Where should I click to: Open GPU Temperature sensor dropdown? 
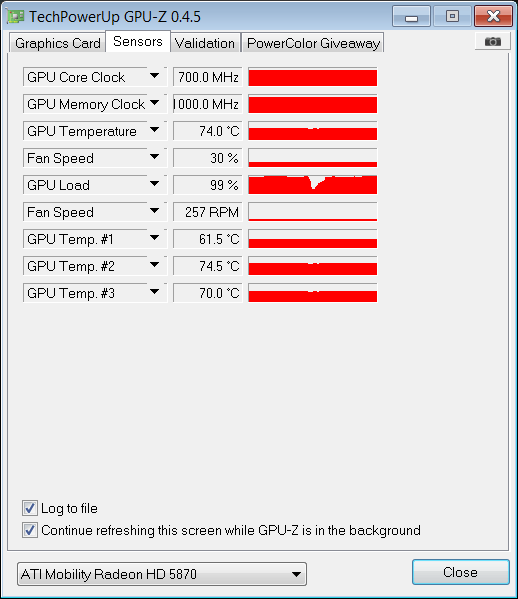[154, 130]
